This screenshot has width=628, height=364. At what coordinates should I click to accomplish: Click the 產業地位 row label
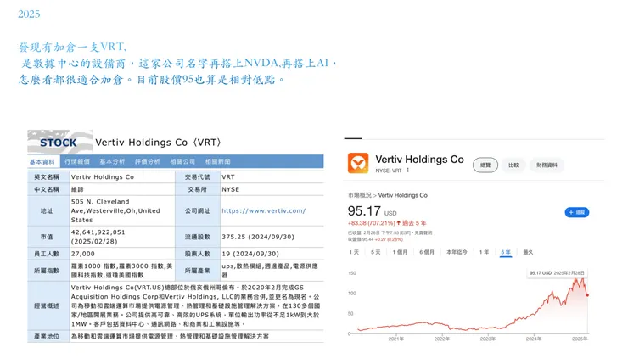[47, 336]
